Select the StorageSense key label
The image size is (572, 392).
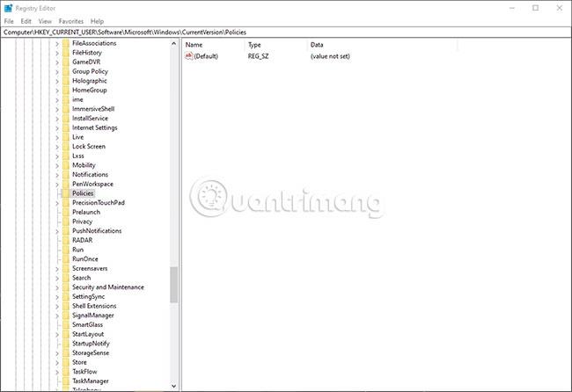coord(91,353)
